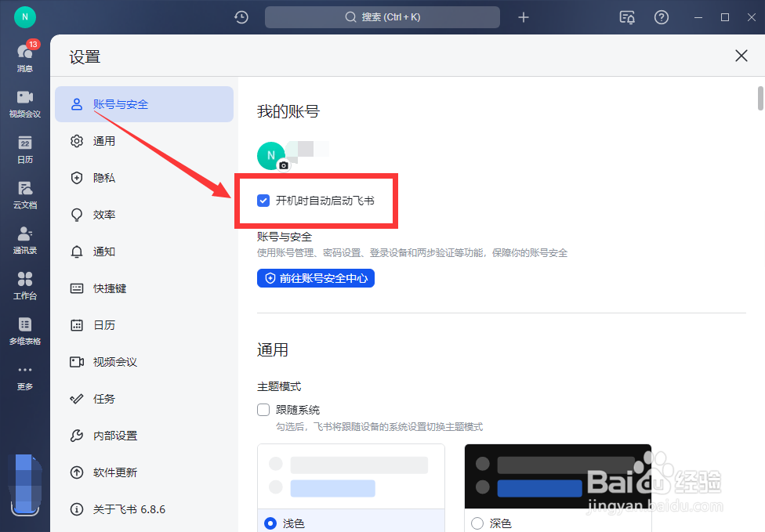765x532 pixels.
Task: Open 关于飞书 6.8.6 settings tab
Action: pyautogui.click(x=144, y=509)
